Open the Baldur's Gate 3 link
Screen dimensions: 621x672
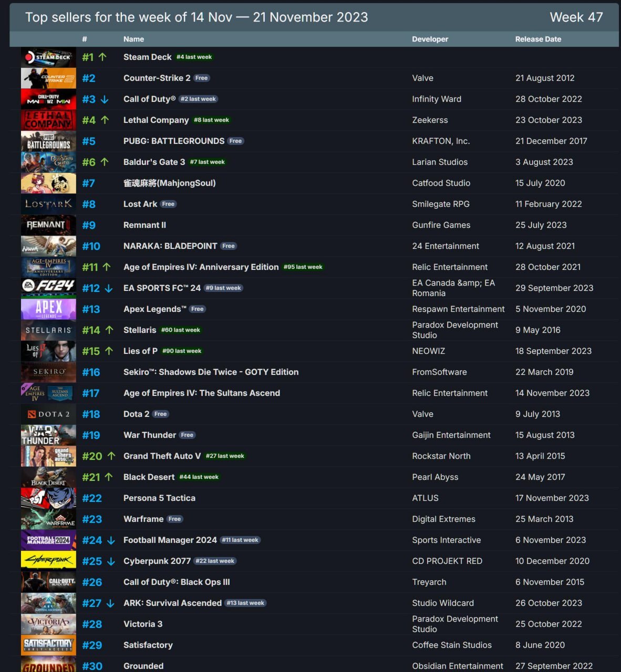[x=154, y=162]
